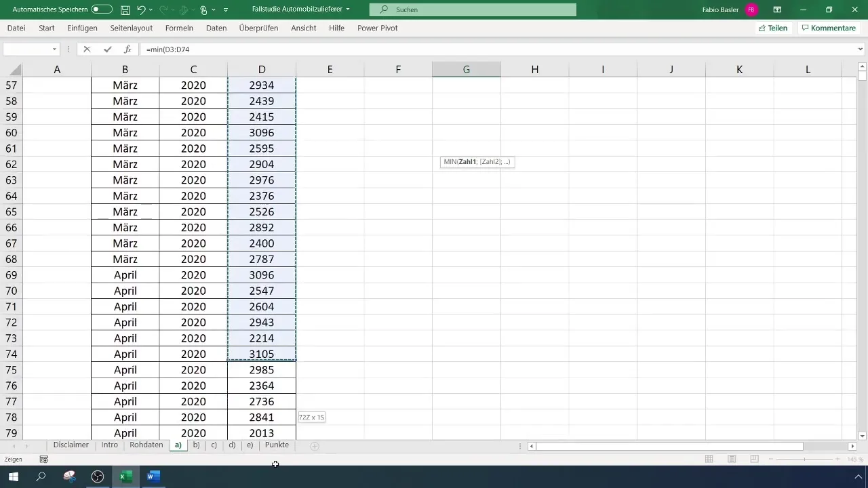The image size is (868, 488).
Task: Switch to the Punkte sheet tab
Action: [x=277, y=445]
